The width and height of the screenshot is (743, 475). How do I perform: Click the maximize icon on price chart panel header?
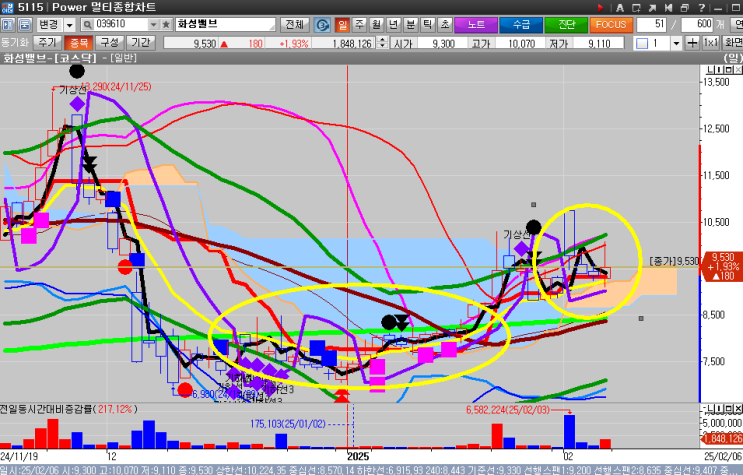pyautogui.click(x=729, y=70)
